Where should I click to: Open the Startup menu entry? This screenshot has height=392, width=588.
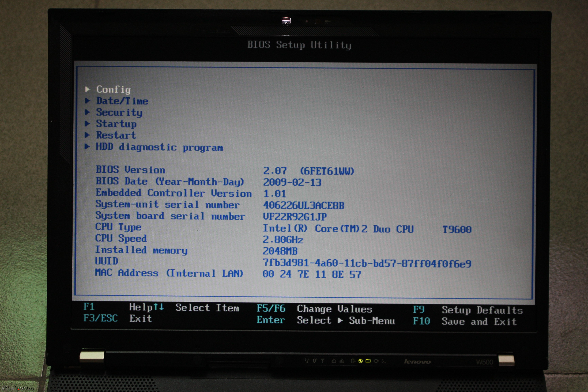click(x=116, y=124)
